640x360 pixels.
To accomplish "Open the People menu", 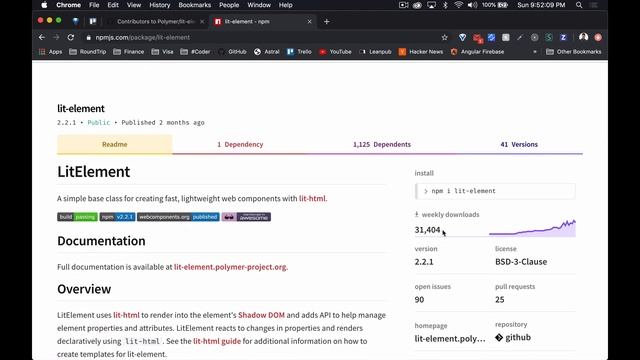I will (x=229, y=5).
